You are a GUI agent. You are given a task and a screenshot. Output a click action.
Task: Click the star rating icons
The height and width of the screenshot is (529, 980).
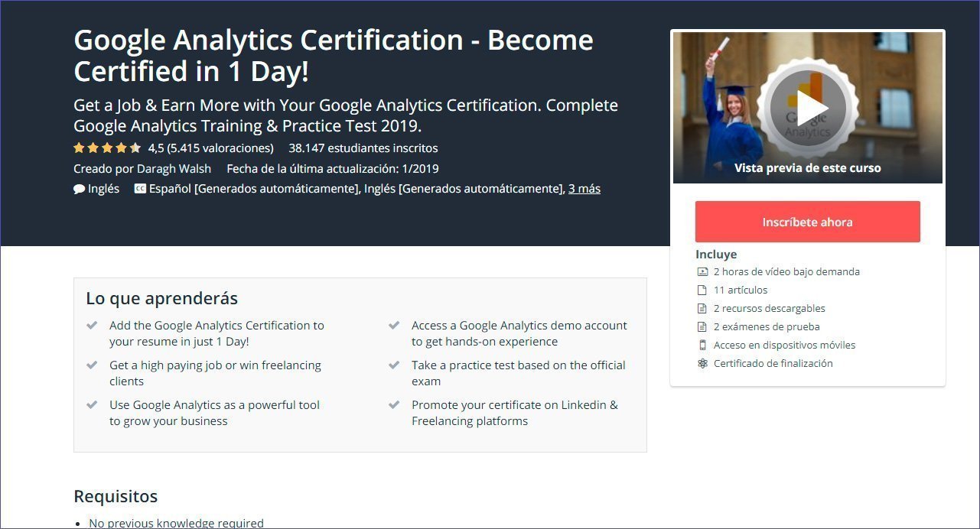(x=107, y=148)
